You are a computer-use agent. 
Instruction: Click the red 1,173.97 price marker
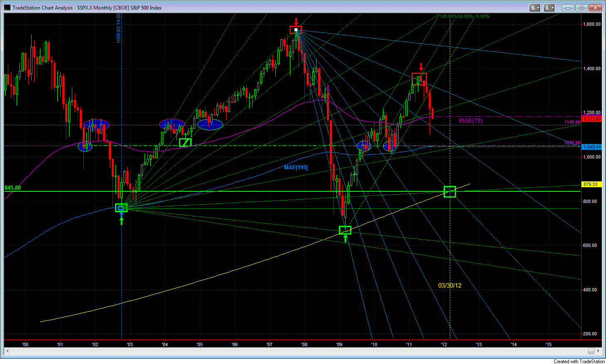(x=592, y=120)
